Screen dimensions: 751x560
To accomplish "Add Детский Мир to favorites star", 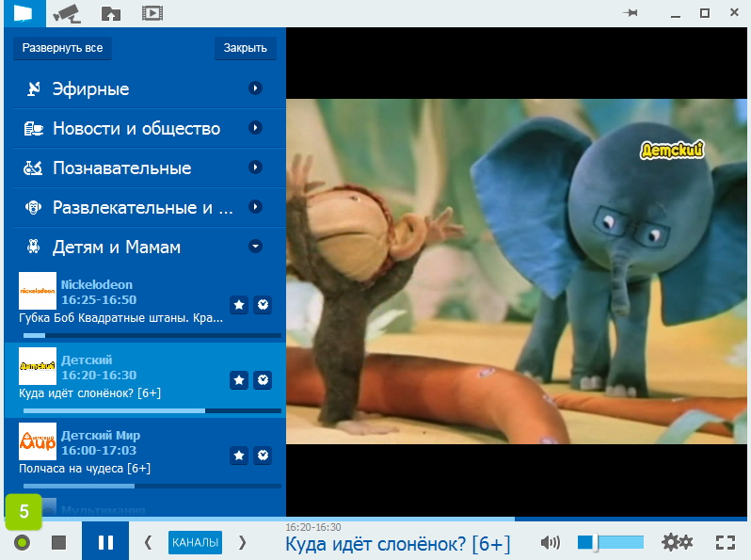I will click(x=239, y=456).
